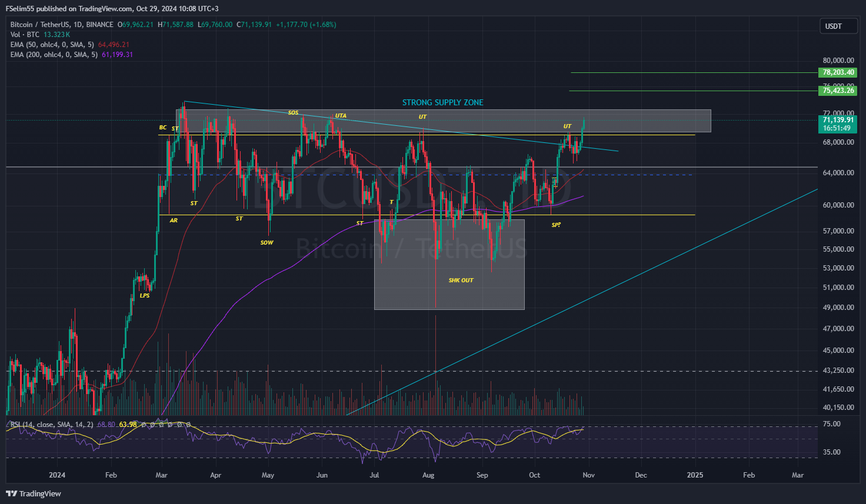This screenshot has height=504, width=866.
Task: Click the BC annotation label
Action: pos(163,128)
